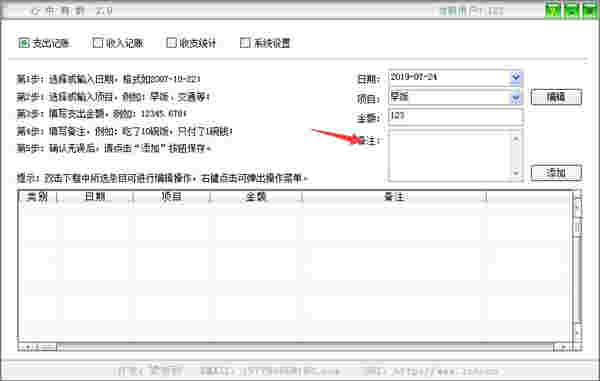The width and height of the screenshot is (600, 381).
Task: Open the 收入记账 tab
Action: [117, 43]
